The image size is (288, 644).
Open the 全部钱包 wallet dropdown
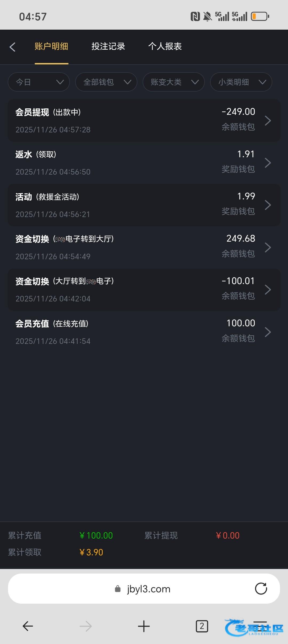[106, 82]
